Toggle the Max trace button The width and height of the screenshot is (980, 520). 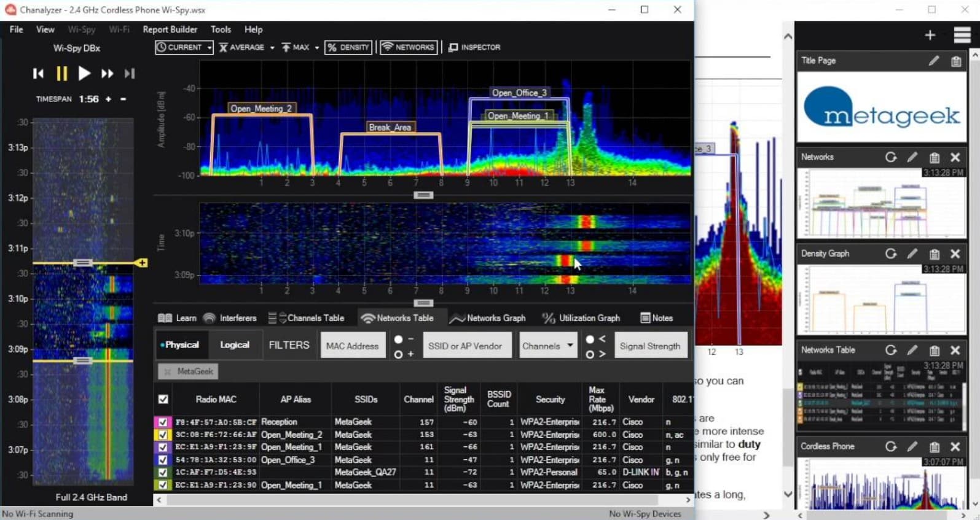coord(296,47)
